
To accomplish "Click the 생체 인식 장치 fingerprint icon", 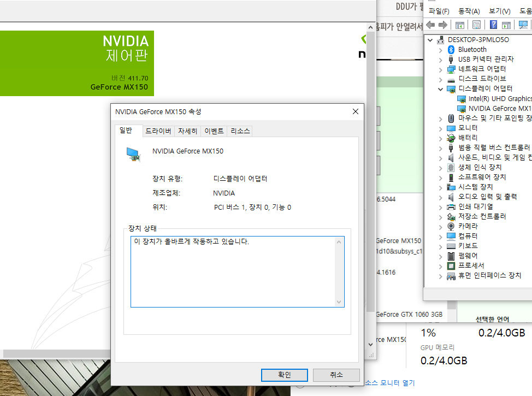I will (x=451, y=167).
